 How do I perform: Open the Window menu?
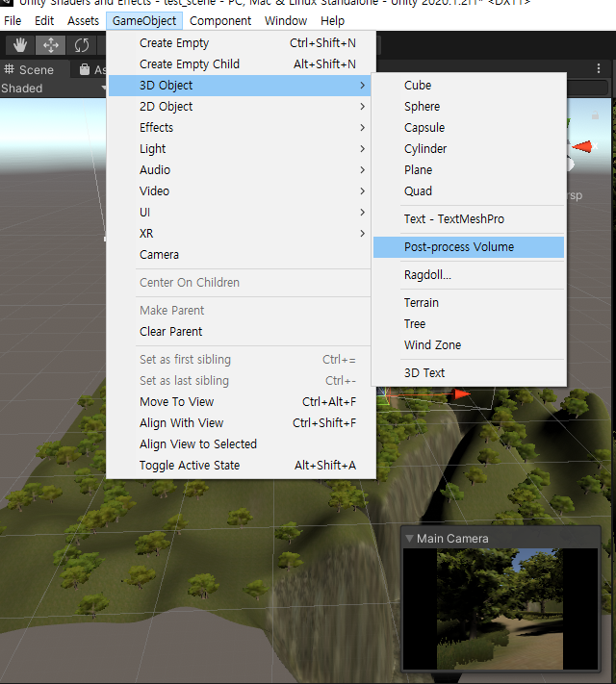[x=286, y=21]
